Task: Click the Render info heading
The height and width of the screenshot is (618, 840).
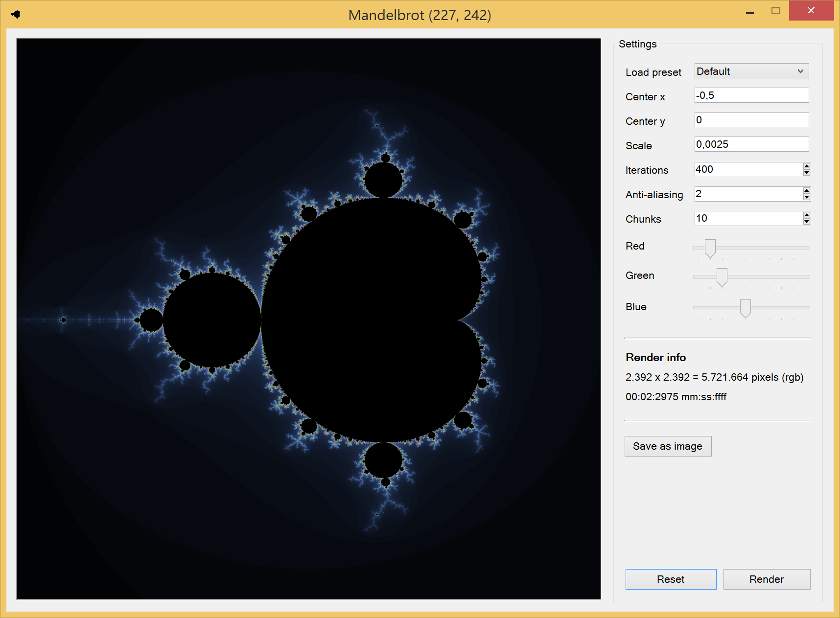Action: 655,358
